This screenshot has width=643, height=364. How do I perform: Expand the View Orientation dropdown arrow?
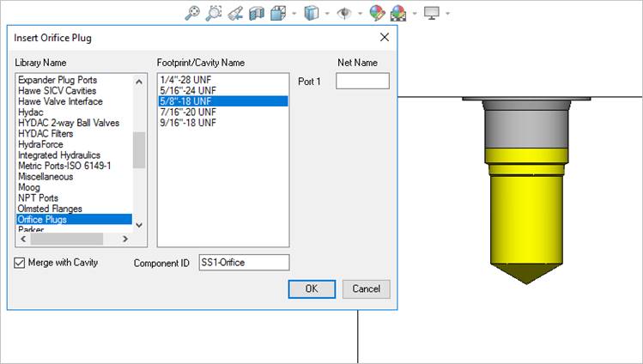[294, 14]
